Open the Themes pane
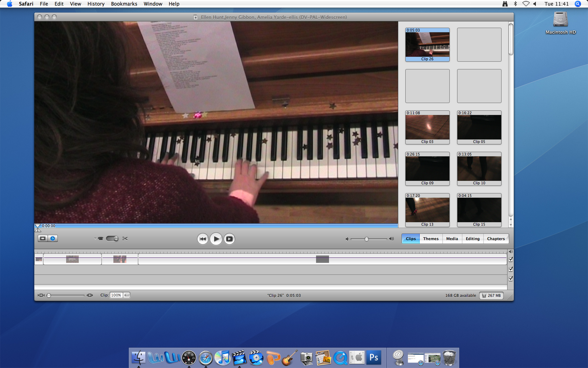Image resolution: width=588 pixels, height=368 pixels. 431,239
